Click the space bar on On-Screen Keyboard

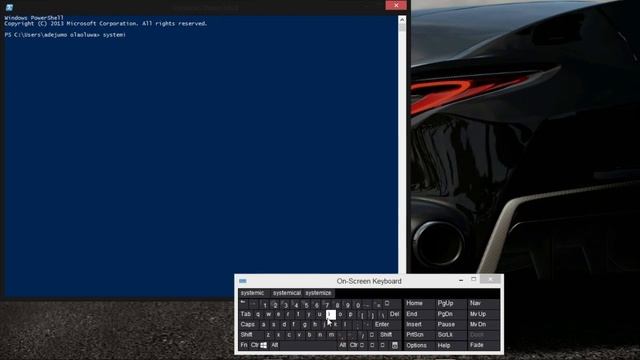[x=309, y=345]
